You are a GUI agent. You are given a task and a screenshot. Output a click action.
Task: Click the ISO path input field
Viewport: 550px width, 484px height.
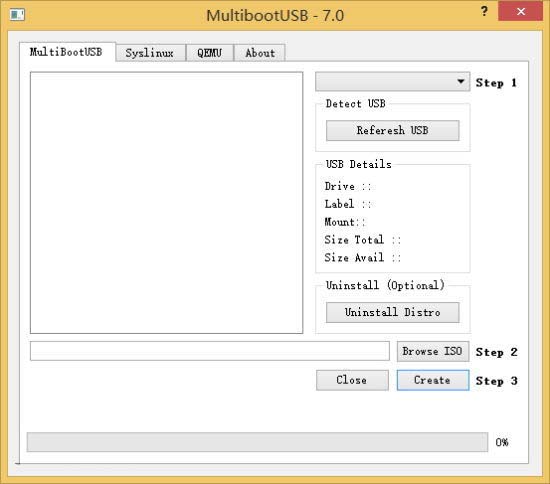(210, 351)
